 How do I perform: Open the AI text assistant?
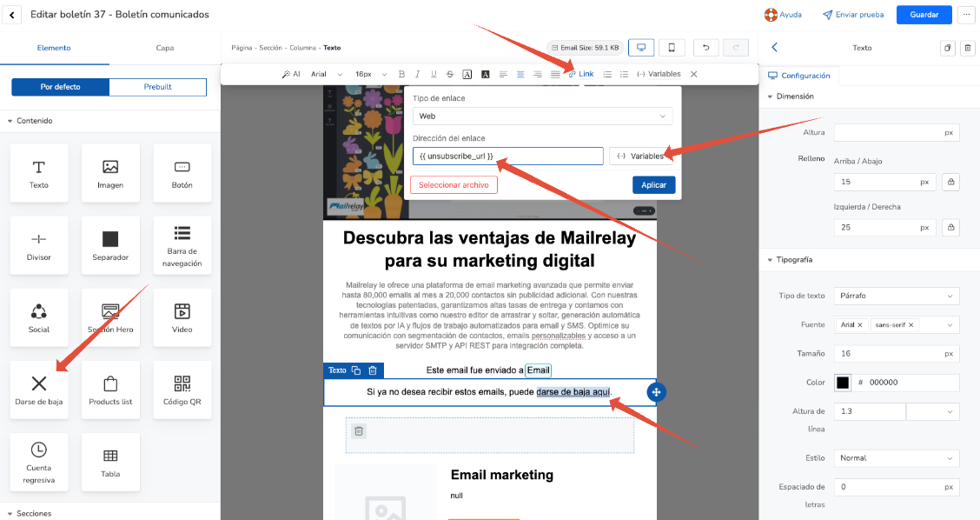pyautogui.click(x=291, y=74)
